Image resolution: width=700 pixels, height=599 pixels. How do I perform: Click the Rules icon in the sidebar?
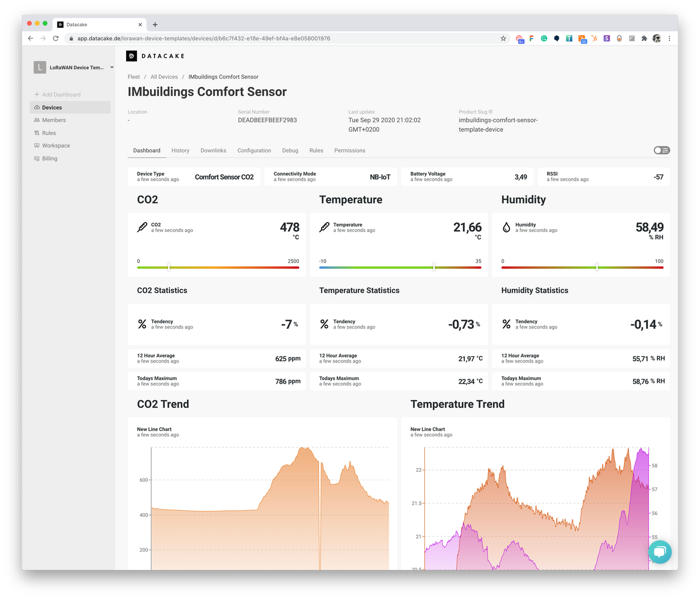point(36,132)
